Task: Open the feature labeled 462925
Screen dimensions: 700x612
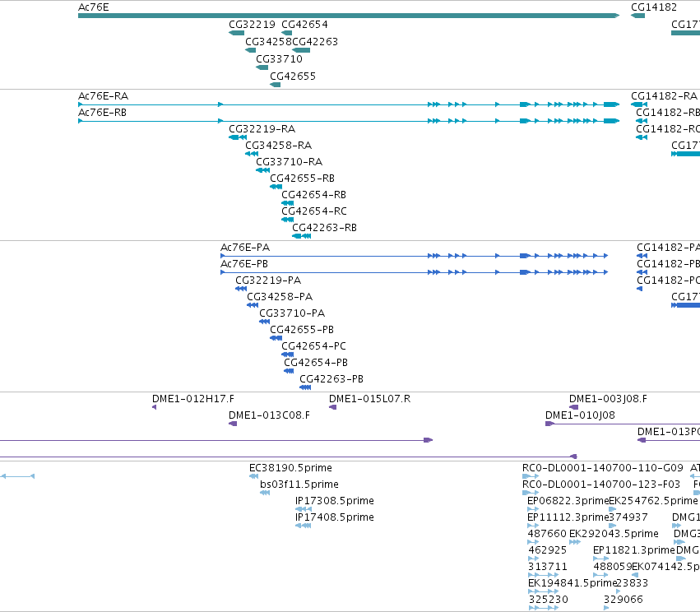Action: coord(534,559)
